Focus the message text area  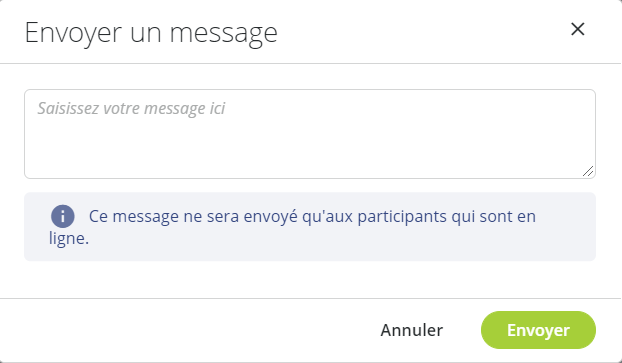coord(310,134)
